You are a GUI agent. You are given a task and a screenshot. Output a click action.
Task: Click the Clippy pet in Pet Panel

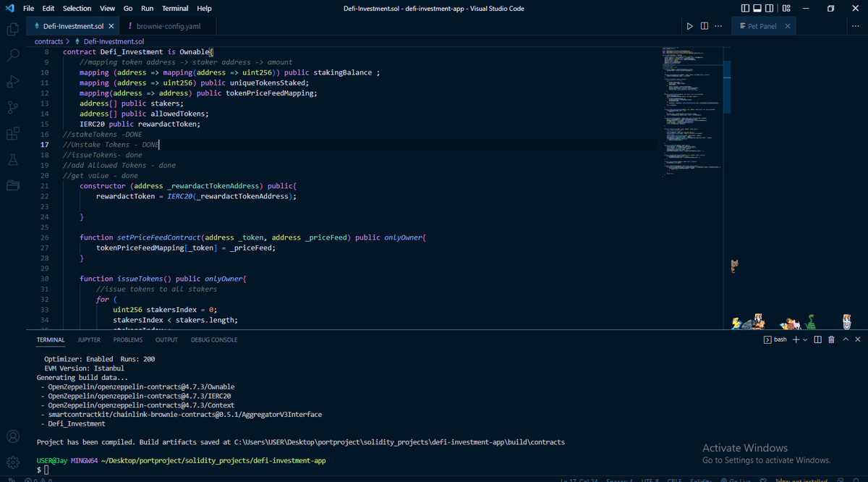(847, 322)
